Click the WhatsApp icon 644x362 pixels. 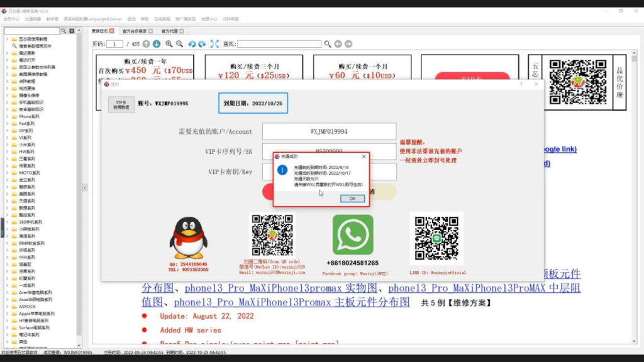353,235
